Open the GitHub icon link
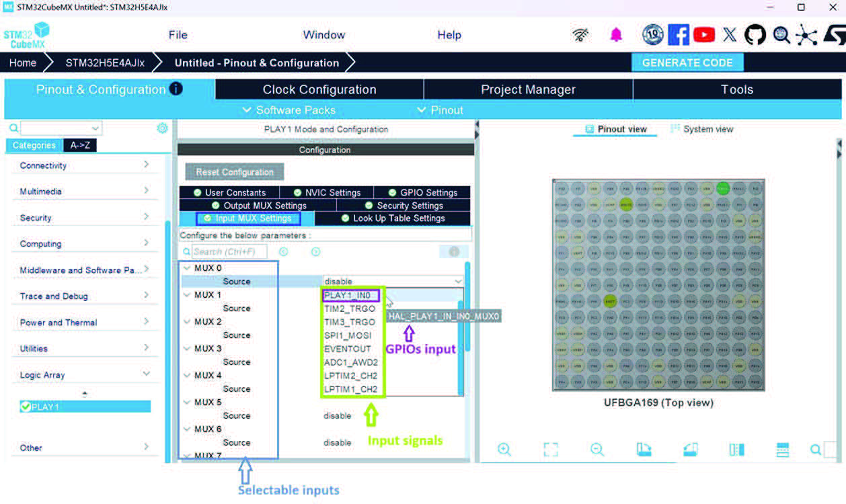This screenshot has height=504, width=846. click(x=755, y=35)
